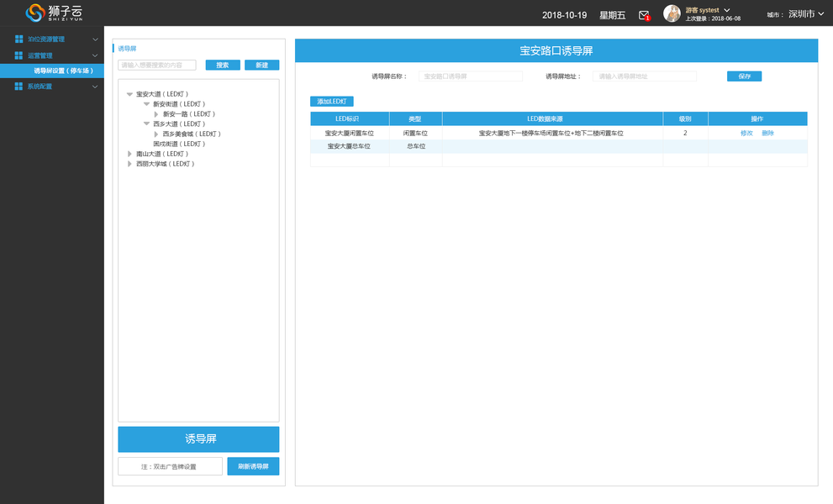Click the 刷新诱导屏 button
The width and height of the screenshot is (833, 504).
tap(253, 466)
